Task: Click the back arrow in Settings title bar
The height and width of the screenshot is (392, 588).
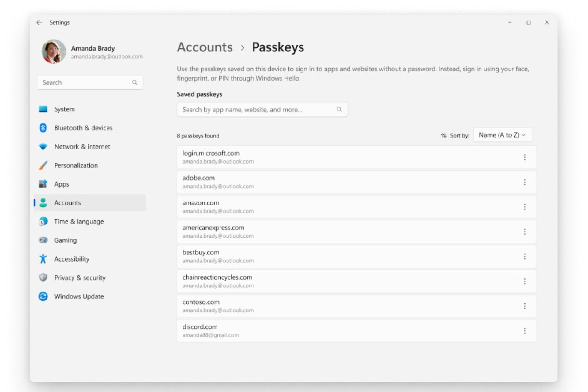Action: [x=39, y=22]
